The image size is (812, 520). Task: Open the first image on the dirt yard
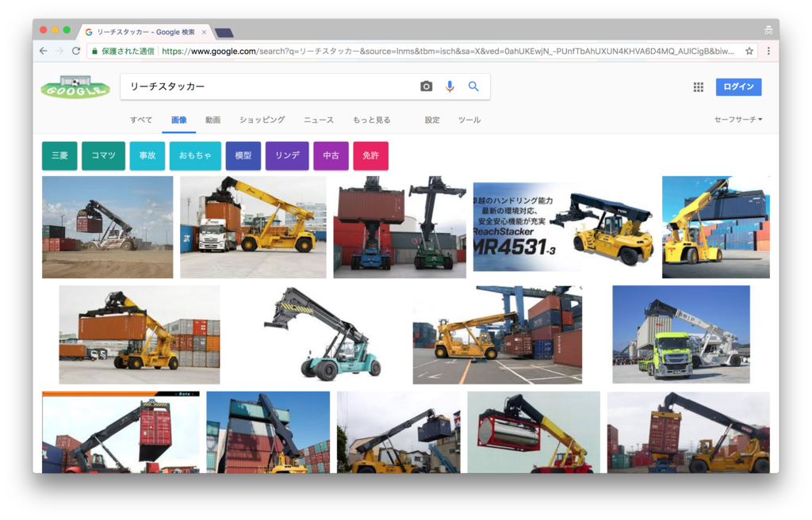(108, 227)
